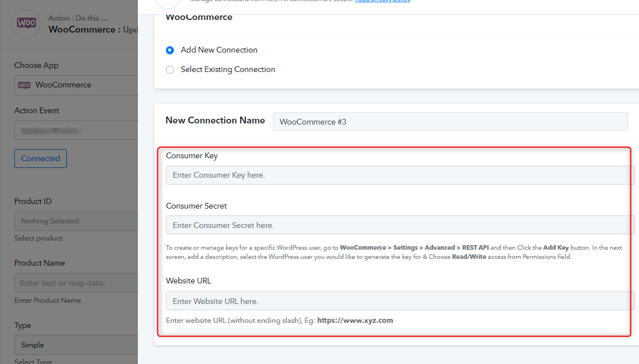The height and width of the screenshot is (364, 639).
Task: Click the small Woo icon in app selector
Action: click(24, 85)
